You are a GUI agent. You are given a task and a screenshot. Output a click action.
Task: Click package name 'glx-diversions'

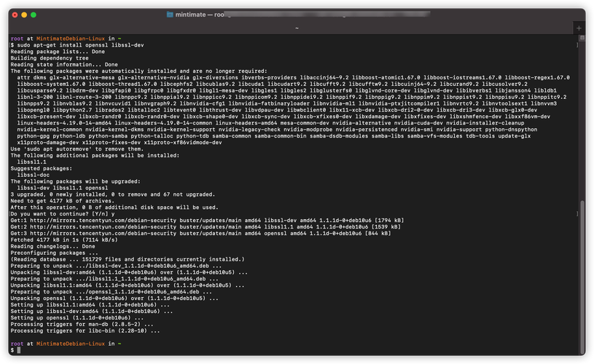click(216, 78)
